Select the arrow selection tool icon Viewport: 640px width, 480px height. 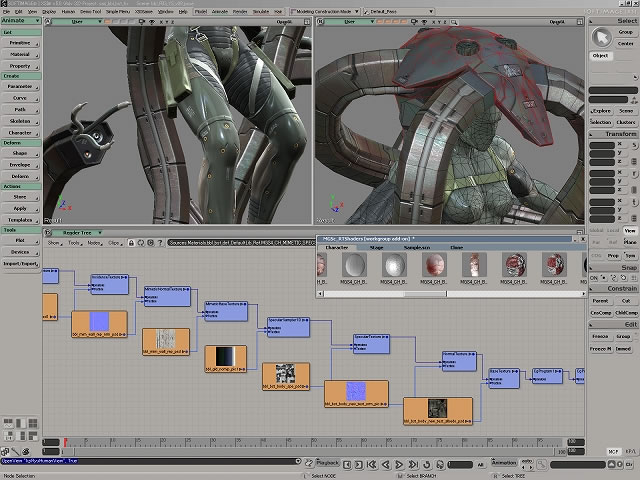click(600, 37)
